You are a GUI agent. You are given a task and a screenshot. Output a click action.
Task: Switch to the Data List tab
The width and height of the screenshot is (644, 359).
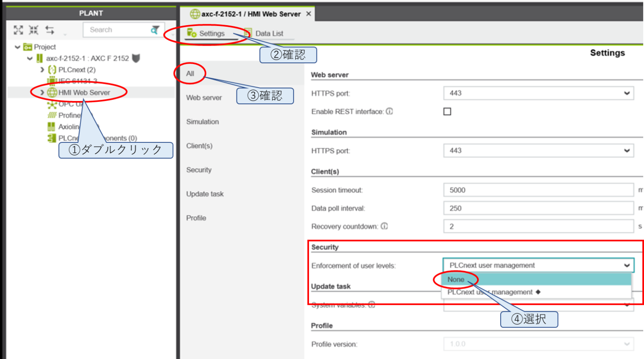click(x=269, y=34)
